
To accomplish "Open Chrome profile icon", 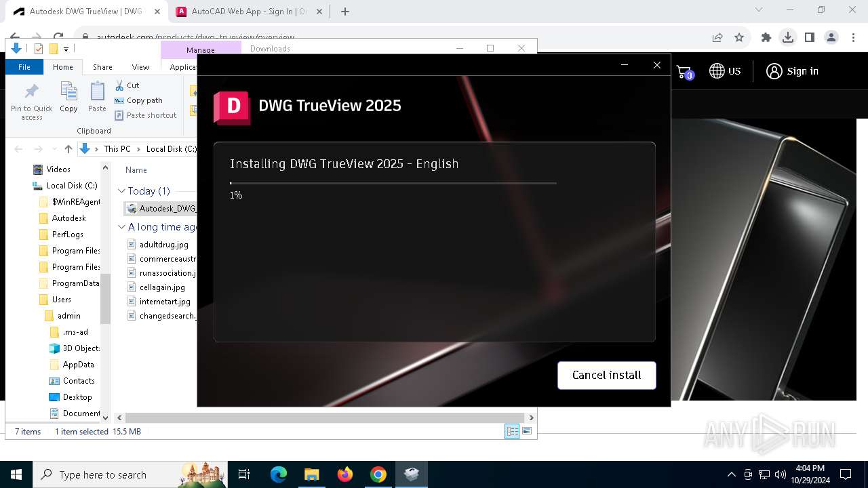I will (x=831, y=37).
